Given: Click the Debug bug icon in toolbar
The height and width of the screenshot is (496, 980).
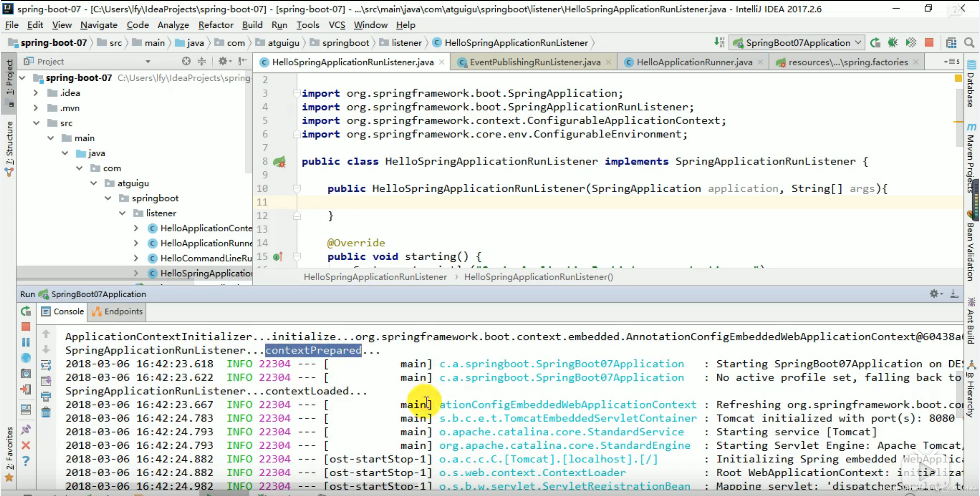Looking at the screenshot, I should pos(893,43).
